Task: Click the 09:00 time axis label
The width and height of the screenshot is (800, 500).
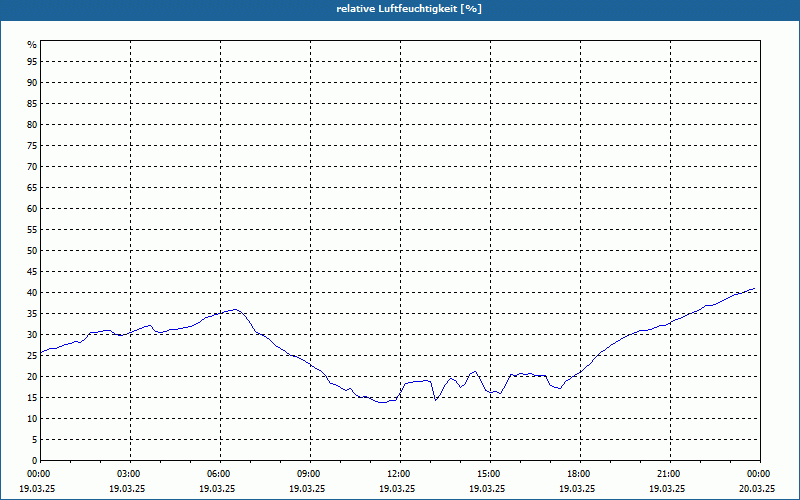Action: pos(310,474)
